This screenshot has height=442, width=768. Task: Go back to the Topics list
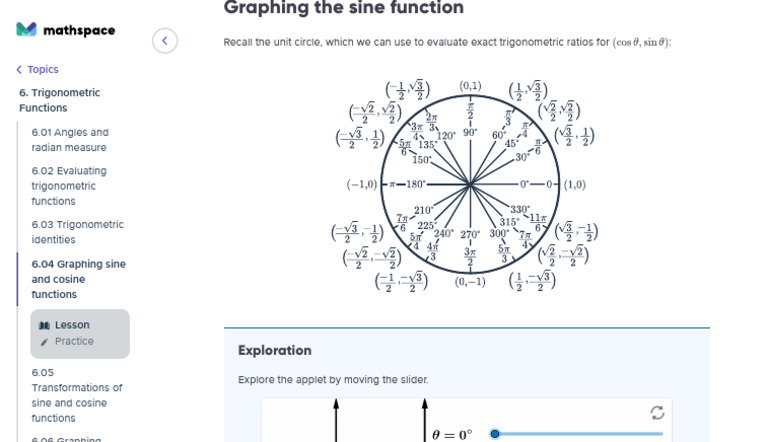tap(42, 70)
